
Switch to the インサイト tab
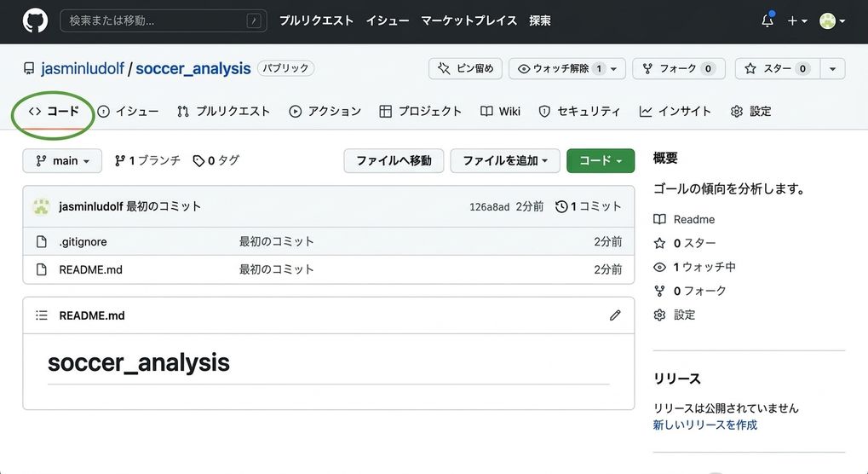[675, 112]
